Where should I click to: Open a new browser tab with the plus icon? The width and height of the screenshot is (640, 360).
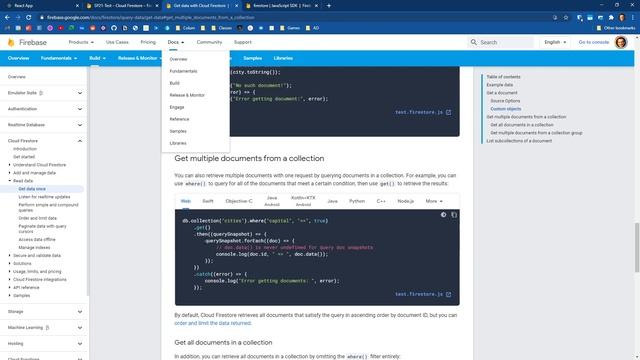329,6
